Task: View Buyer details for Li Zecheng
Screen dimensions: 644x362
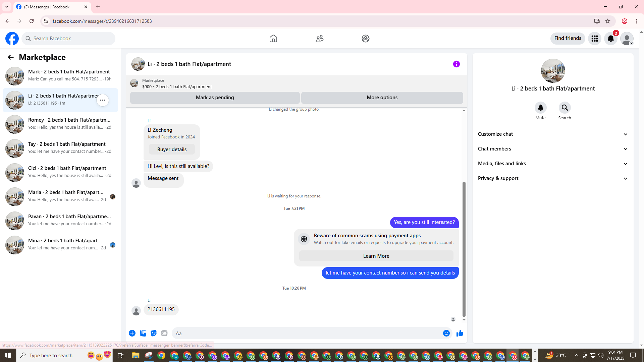Action: [172, 149]
